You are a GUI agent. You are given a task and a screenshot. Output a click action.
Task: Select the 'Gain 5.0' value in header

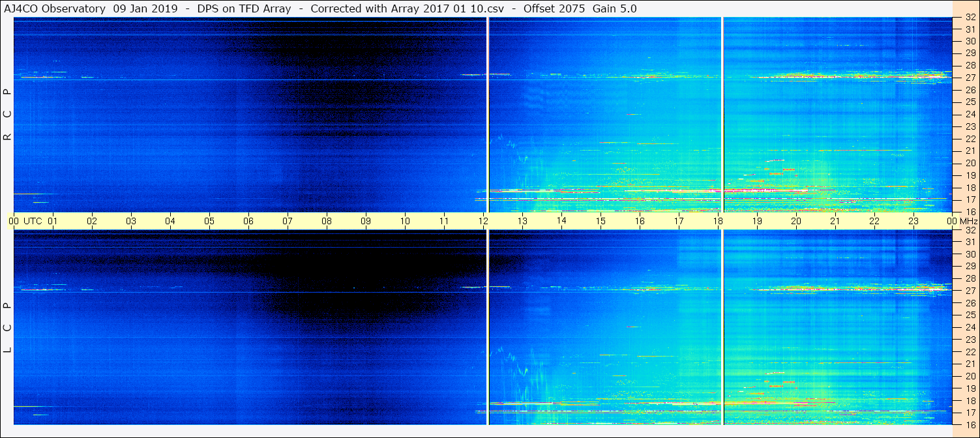coord(615,8)
